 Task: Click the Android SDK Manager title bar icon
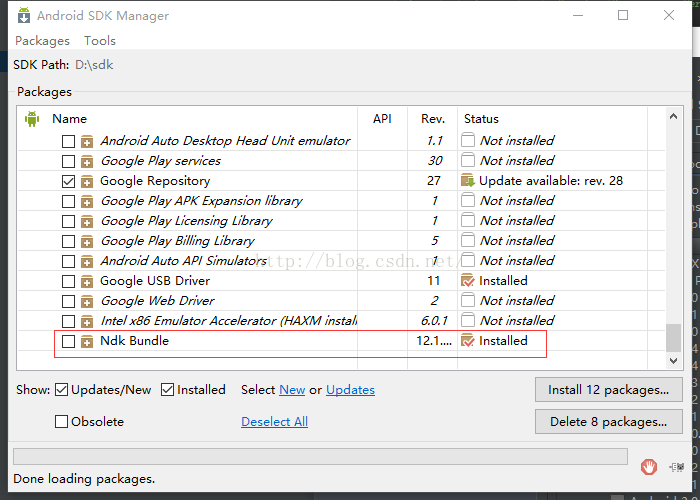coord(24,15)
